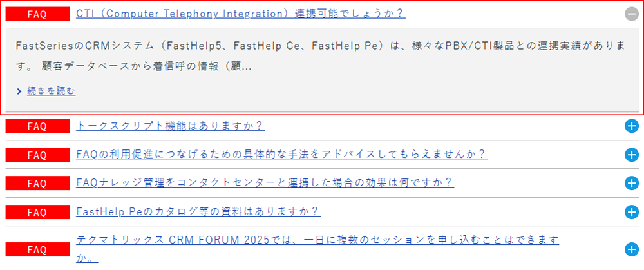
Task: Open the トークスクリプト機能はありますか link
Action: (x=170, y=126)
